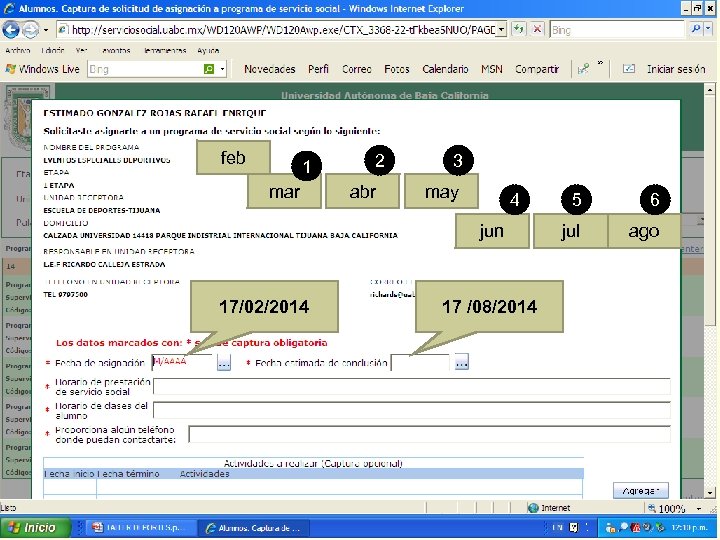720x540 pixels.
Task: Click the address text 'CALZADA UNIVERSIDAD 14418'
Action: [x=98, y=236]
